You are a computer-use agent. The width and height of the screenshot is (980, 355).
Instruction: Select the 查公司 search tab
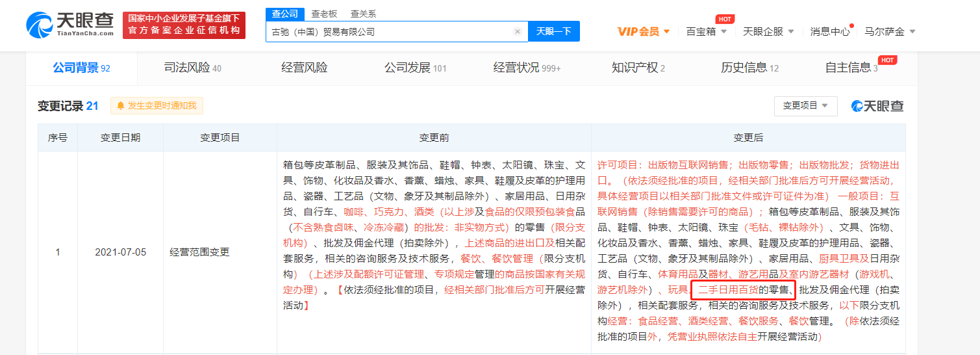coord(284,14)
